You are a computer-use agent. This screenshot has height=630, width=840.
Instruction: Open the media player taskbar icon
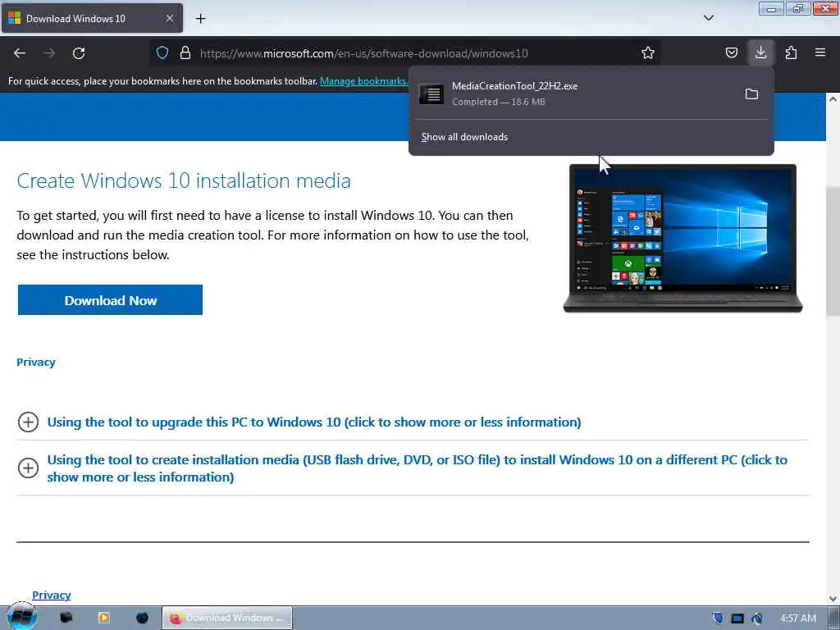[104, 618]
